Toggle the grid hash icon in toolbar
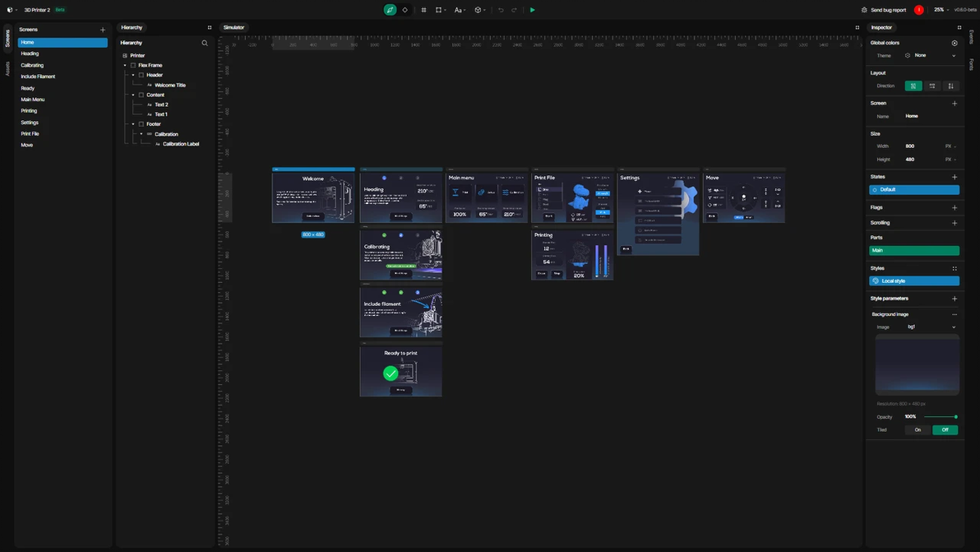The width and height of the screenshot is (980, 552). [x=423, y=10]
